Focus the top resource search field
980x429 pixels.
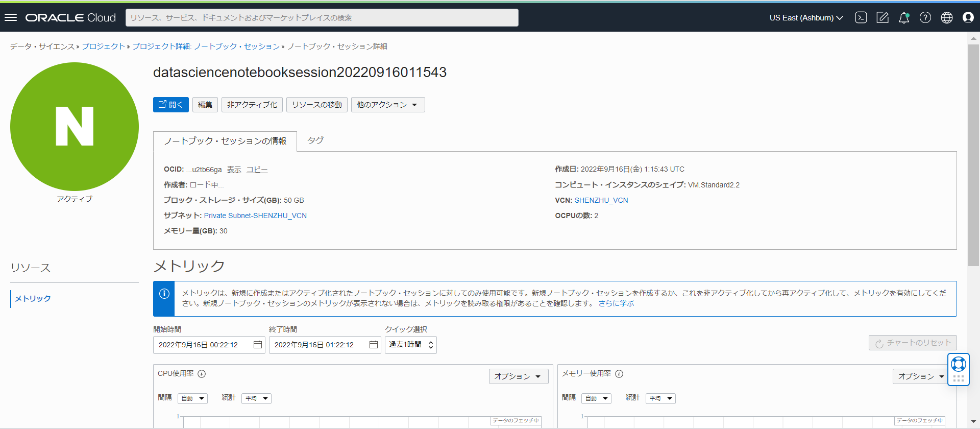[322, 17]
